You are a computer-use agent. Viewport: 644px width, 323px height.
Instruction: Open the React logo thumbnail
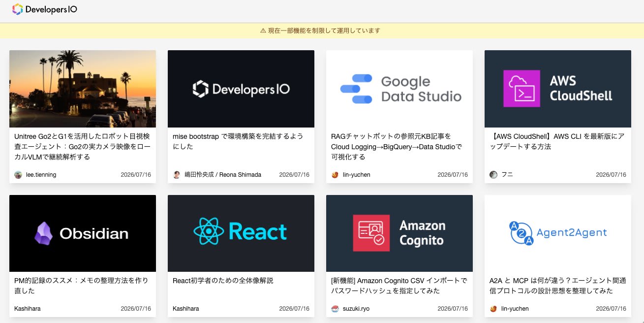coord(241,233)
